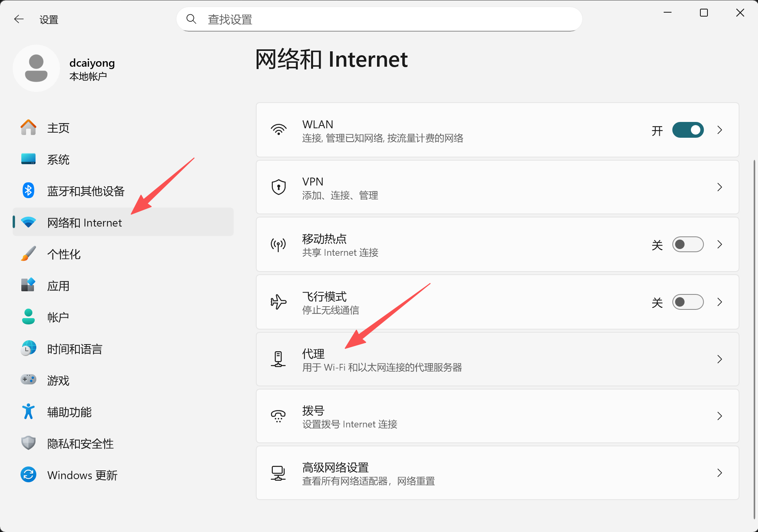This screenshot has width=758, height=532.
Task: Select 个性化 in the sidebar
Action: (64, 254)
